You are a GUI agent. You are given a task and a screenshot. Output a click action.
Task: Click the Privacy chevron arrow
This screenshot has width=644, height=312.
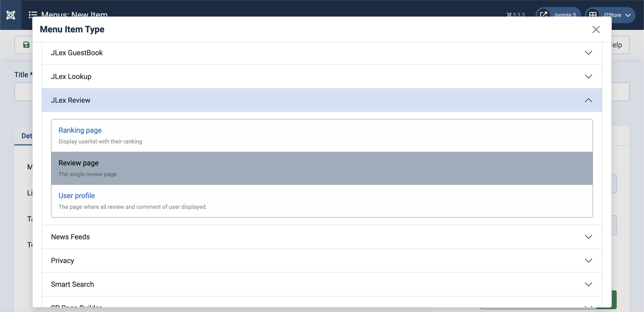click(588, 261)
